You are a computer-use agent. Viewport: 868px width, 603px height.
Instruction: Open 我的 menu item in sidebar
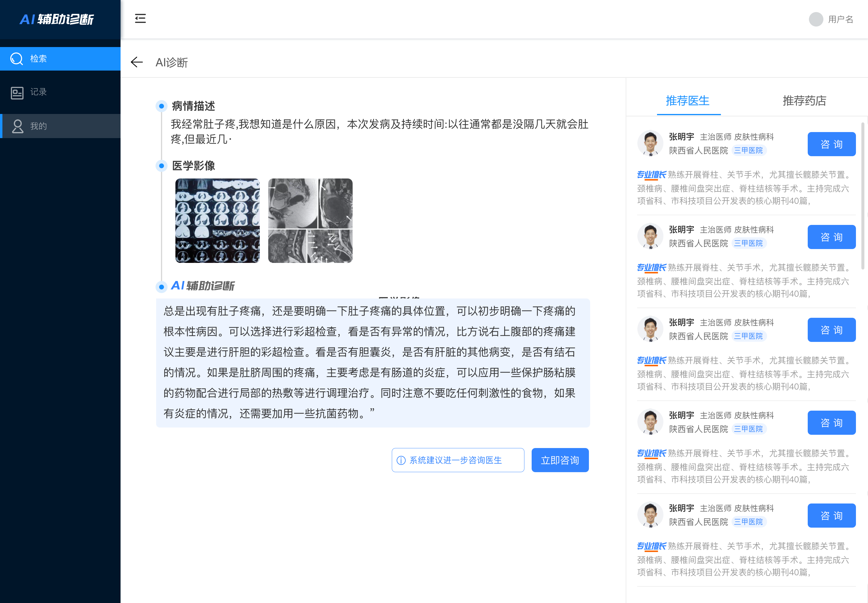(x=61, y=126)
